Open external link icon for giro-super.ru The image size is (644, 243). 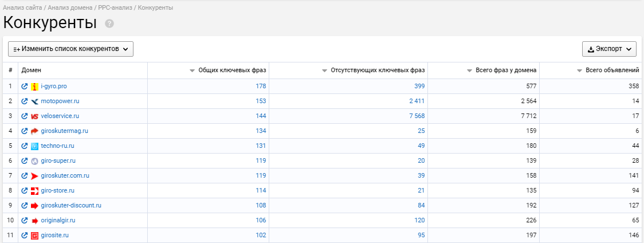point(25,161)
